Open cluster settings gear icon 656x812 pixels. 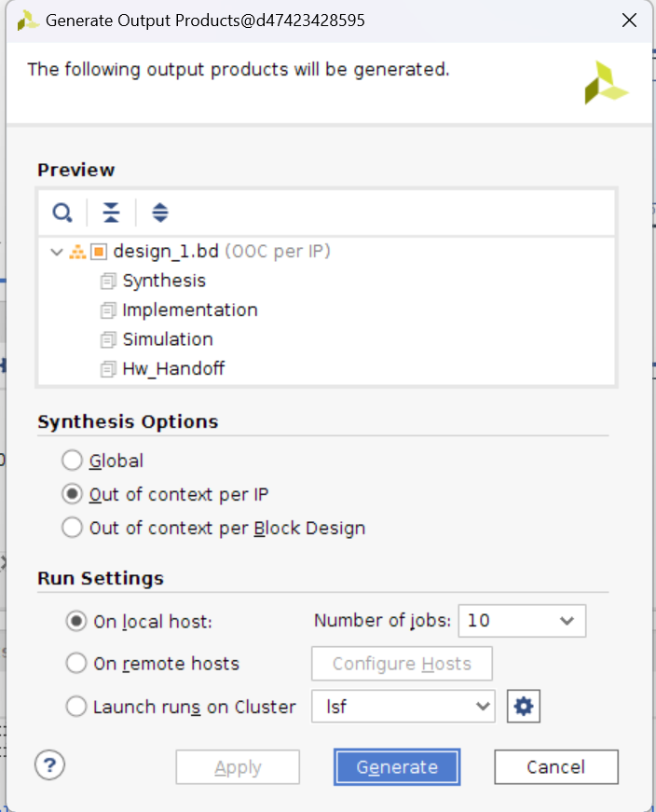tap(524, 707)
